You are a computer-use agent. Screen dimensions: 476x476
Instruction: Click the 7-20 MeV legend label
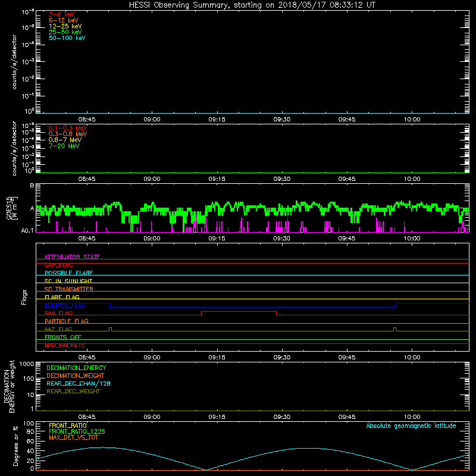[x=64, y=146]
